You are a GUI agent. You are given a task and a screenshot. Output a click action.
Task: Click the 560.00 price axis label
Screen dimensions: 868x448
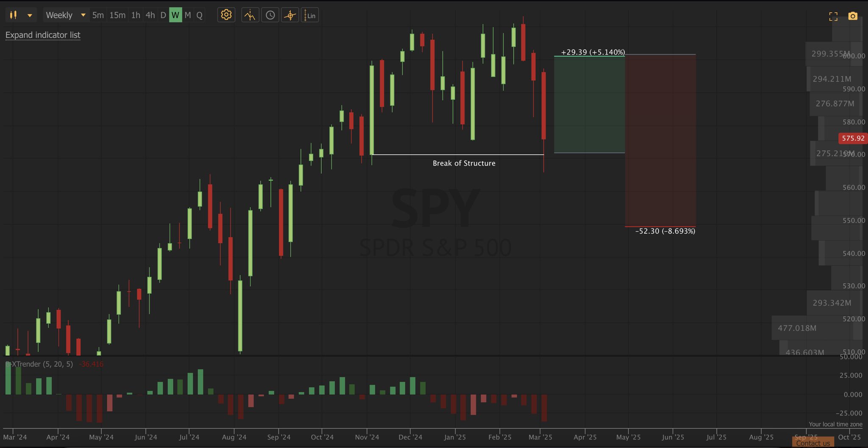pos(854,187)
